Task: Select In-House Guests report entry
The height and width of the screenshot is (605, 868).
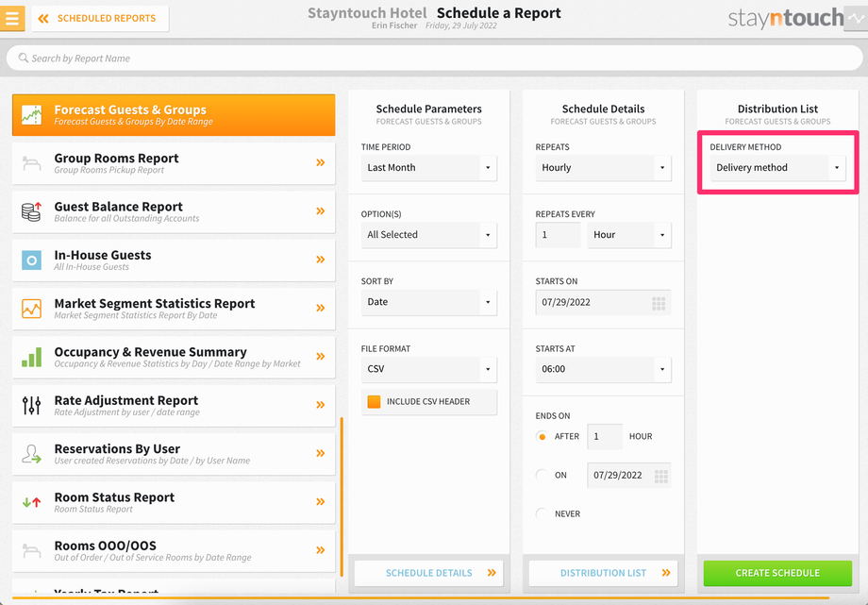Action: (x=174, y=260)
